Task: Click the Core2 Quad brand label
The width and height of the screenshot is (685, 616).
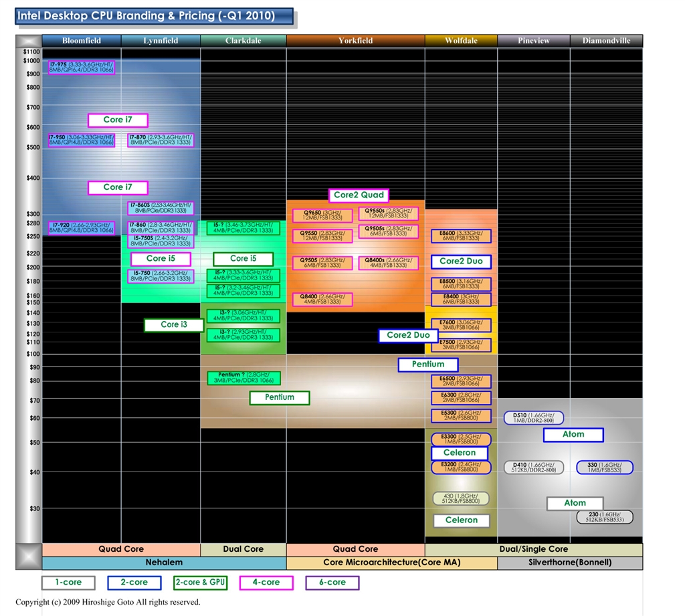Action: [x=359, y=195]
